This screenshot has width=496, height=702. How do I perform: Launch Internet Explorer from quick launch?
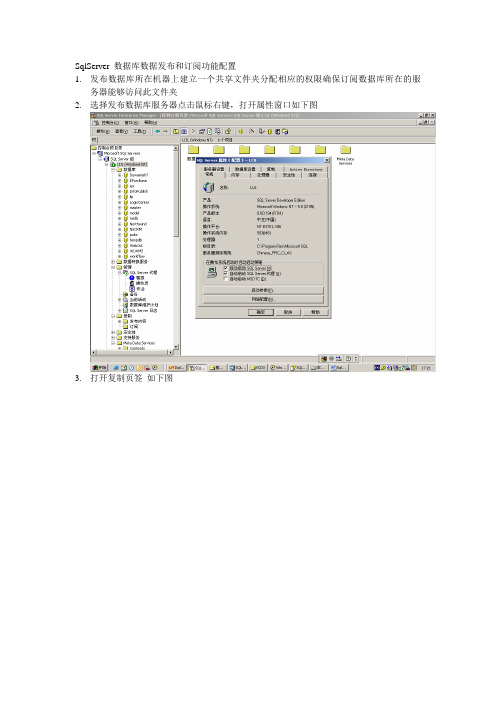pos(116,368)
